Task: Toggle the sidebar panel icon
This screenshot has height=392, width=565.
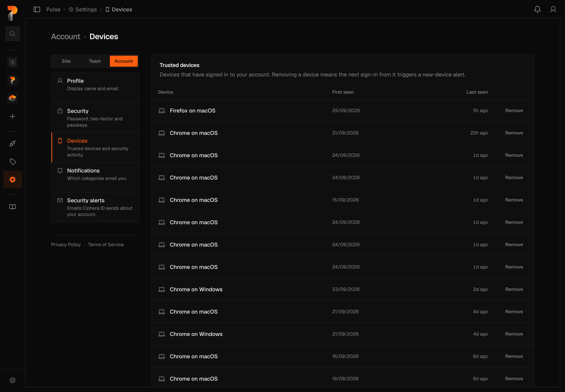Action: pos(37,9)
